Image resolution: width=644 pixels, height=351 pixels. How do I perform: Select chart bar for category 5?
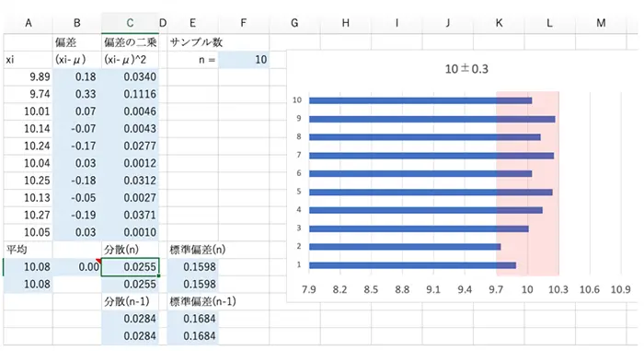click(x=431, y=193)
